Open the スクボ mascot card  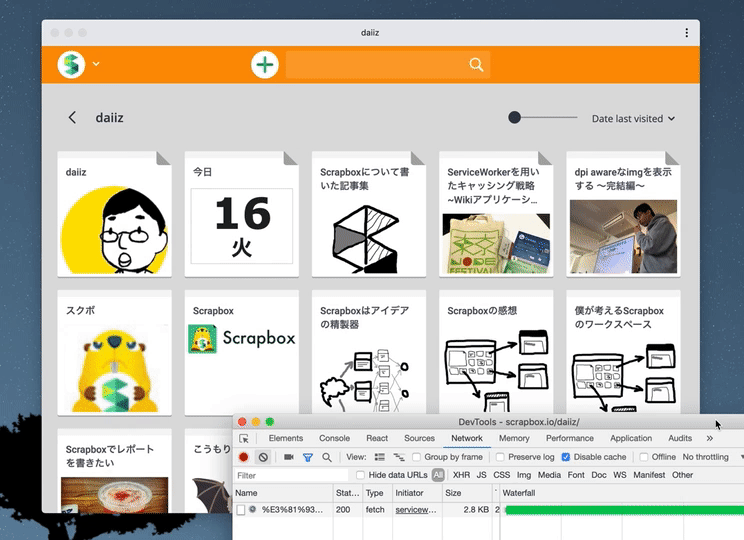pos(114,353)
